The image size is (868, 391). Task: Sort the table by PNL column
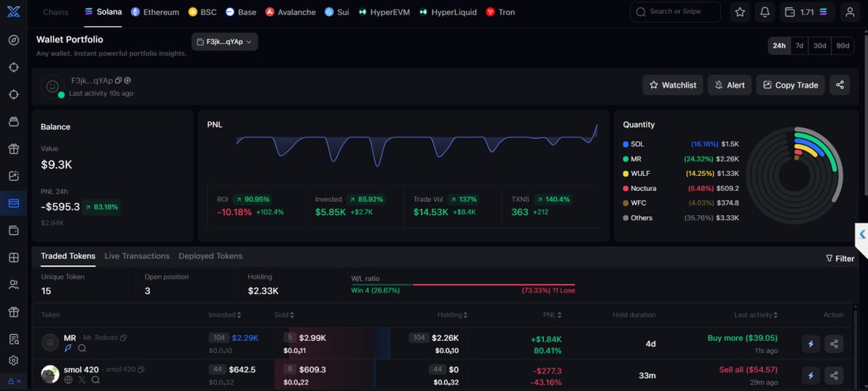[x=553, y=315]
